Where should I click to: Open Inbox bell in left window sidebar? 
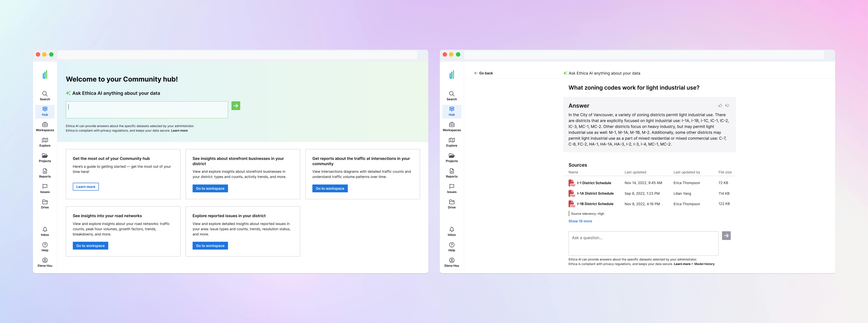coord(45,232)
